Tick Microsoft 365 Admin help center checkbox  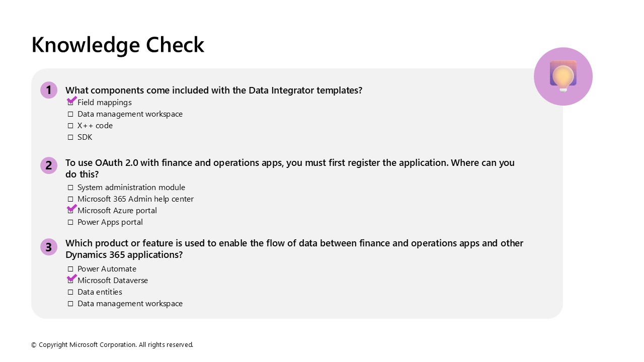[70, 199]
